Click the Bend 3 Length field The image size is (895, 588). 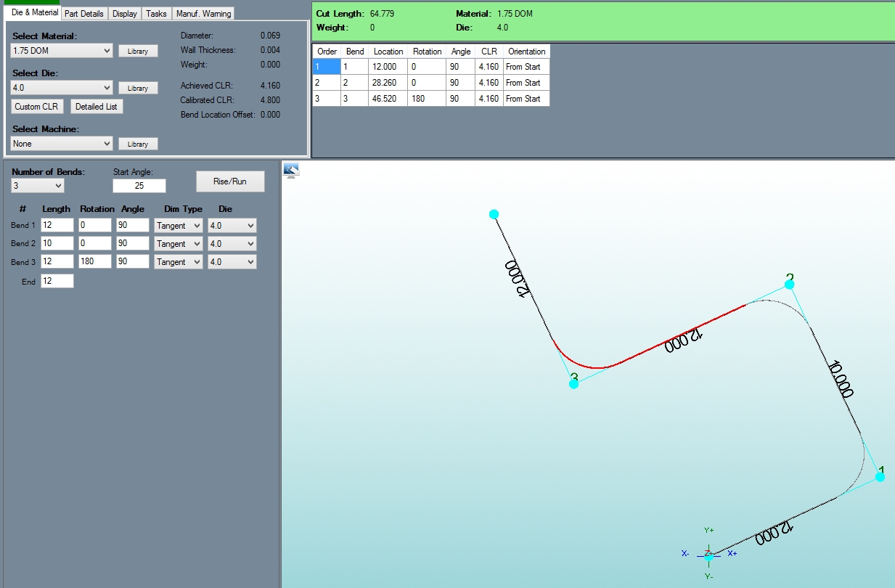[57, 262]
